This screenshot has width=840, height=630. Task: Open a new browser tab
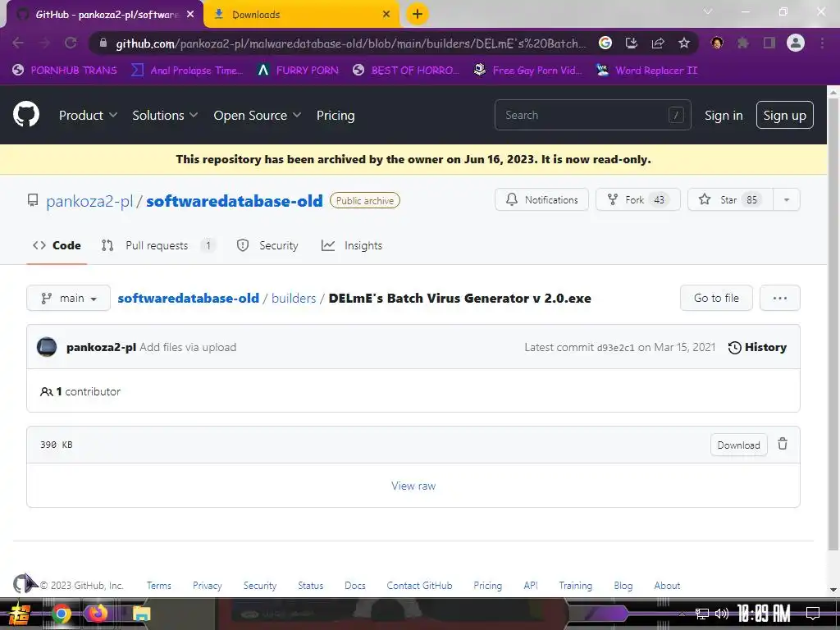(418, 14)
